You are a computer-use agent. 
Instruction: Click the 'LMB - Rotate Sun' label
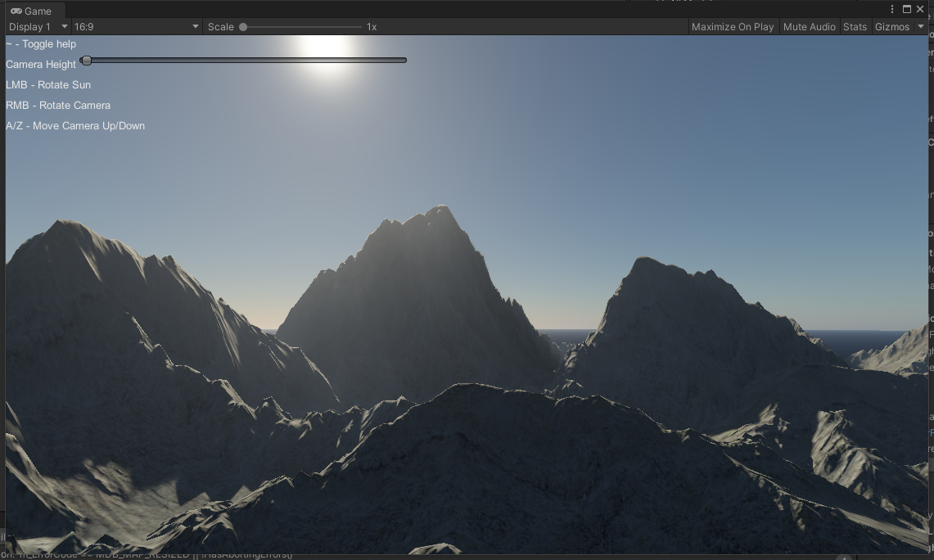(x=48, y=84)
